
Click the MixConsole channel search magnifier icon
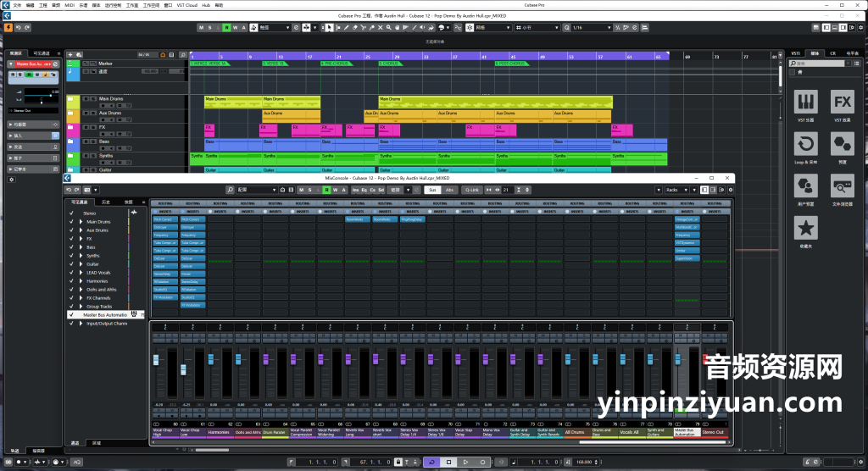click(x=230, y=190)
